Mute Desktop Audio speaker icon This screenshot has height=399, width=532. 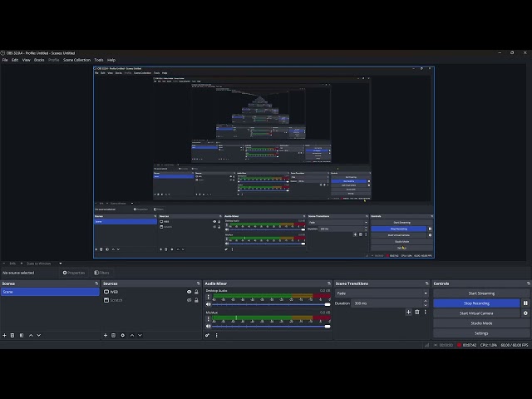[x=209, y=304]
